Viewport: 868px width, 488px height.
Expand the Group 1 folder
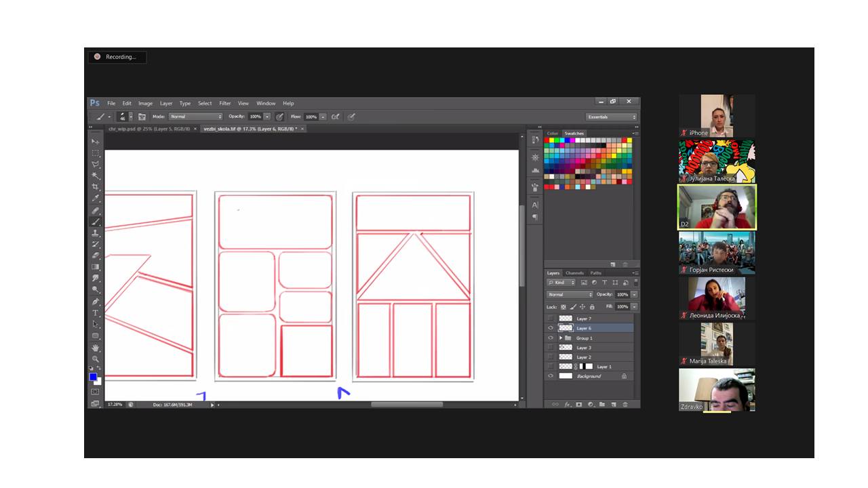coord(561,338)
